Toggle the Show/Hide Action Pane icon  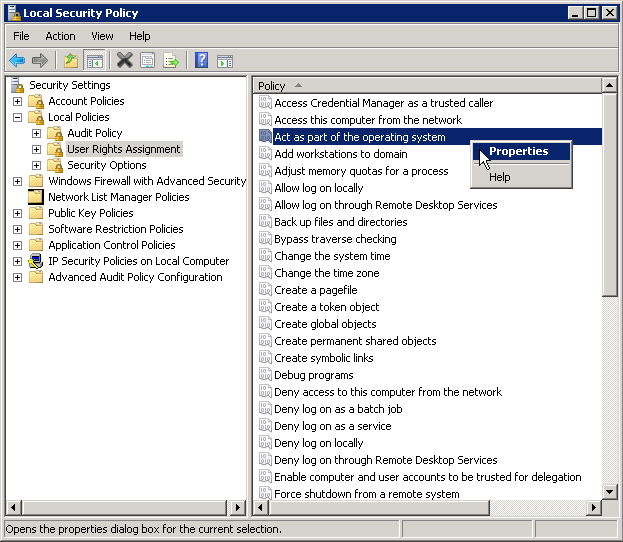(225, 61)
